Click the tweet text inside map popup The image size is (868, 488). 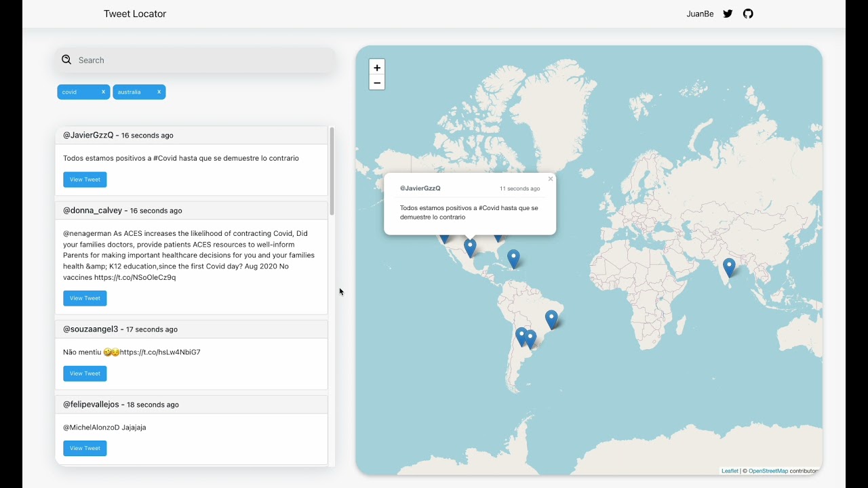pyautogui.click(x=469, y=213)
